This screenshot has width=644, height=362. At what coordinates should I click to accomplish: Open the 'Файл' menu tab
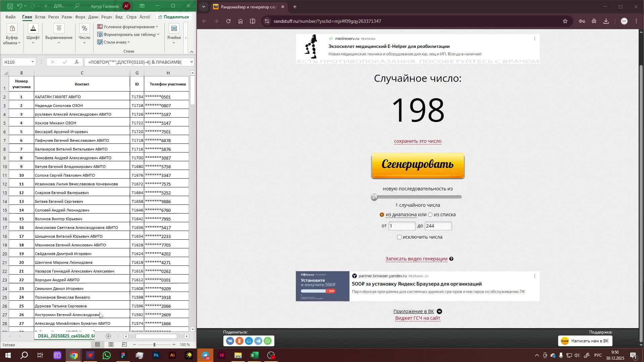[10, 17]
